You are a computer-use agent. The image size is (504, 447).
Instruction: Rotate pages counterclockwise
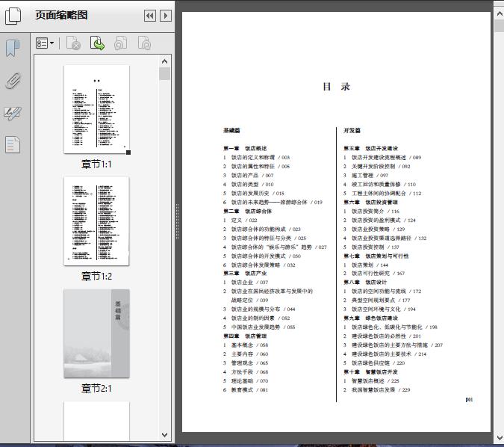click(120, 44)
